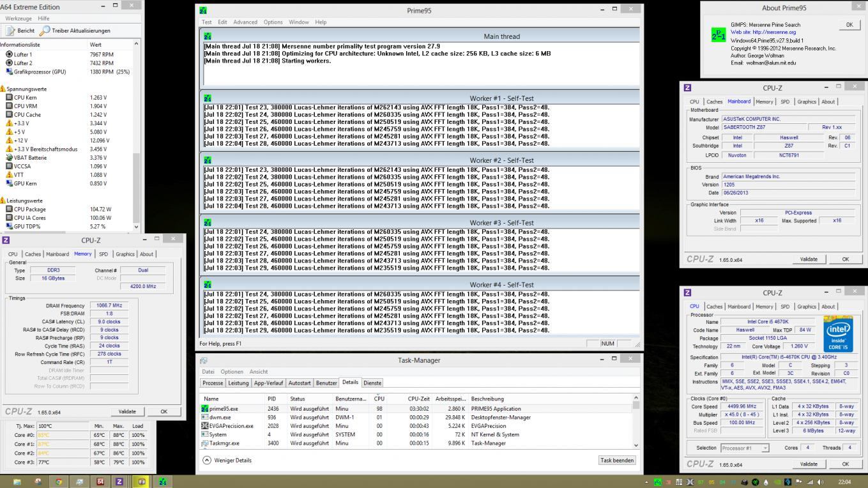
Task: Click the purple CPU-Z taskbar icon
Action: 119,482
